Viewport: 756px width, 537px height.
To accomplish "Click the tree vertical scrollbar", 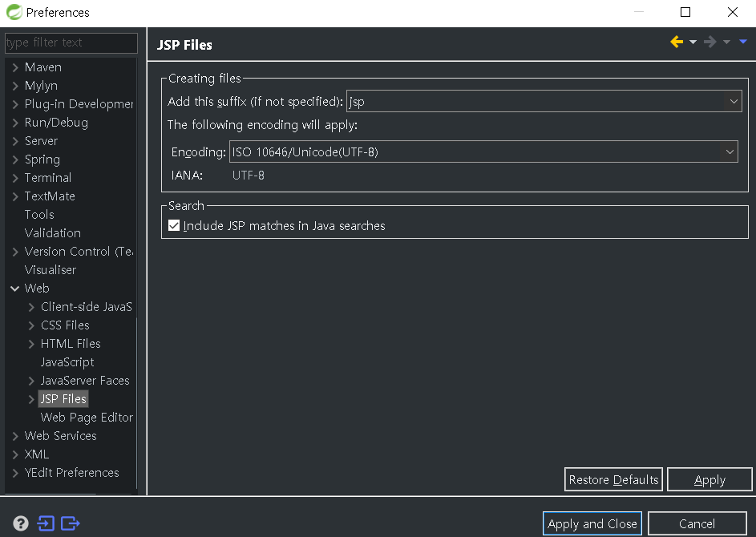I will click(137, 403).
